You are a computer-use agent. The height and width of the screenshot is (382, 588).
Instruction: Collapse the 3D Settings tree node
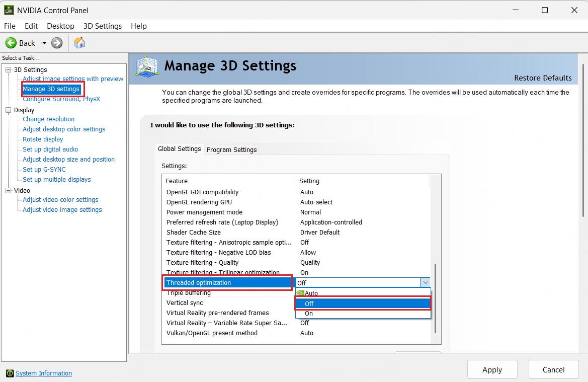coord(8,70)
